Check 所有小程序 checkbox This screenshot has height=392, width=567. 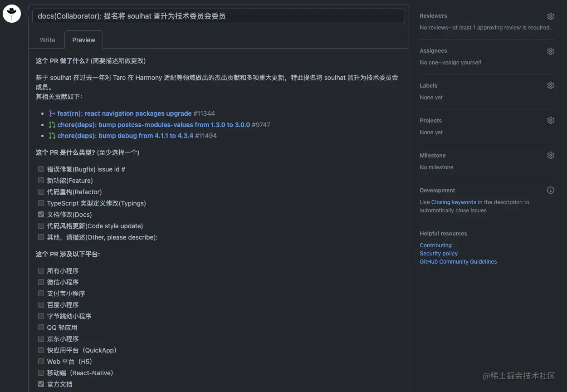[x=41, y=270]
